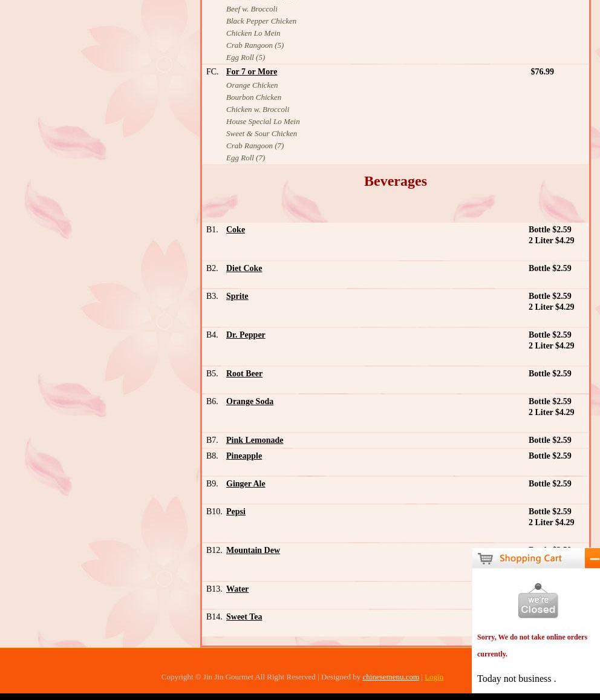Choose Ginger Ale from the list
This screenshot has width=600, height=700.
(x=246, y=484)
